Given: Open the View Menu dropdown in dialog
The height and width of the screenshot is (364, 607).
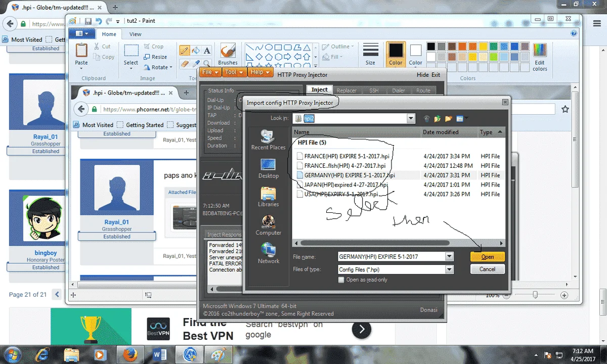Looking at the screenshot, I should 461,118.
